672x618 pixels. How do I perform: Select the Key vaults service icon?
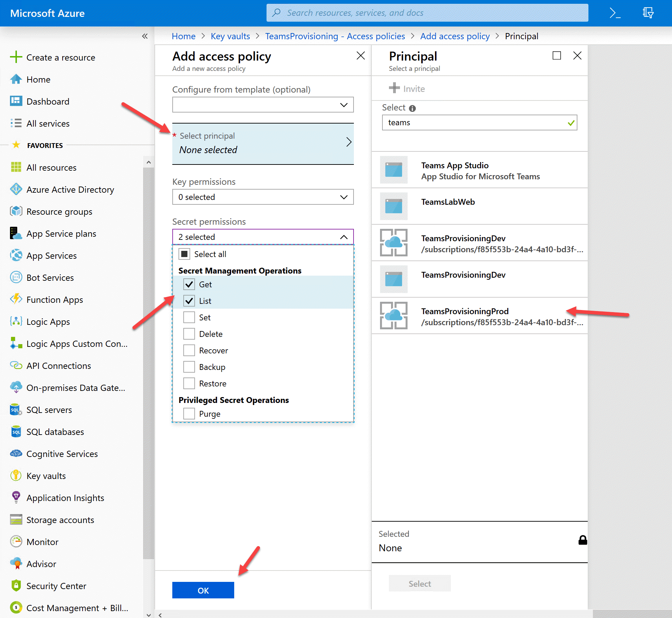16,476
